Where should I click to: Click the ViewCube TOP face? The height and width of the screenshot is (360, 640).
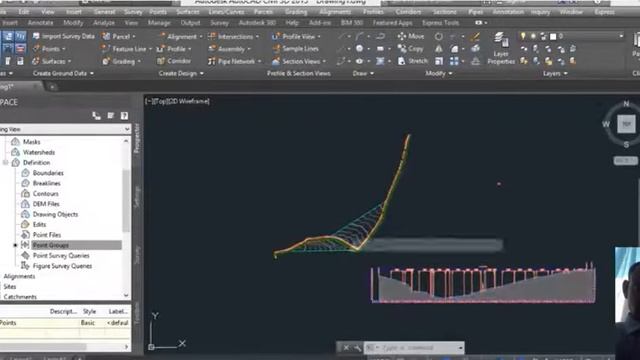point(626,124)
